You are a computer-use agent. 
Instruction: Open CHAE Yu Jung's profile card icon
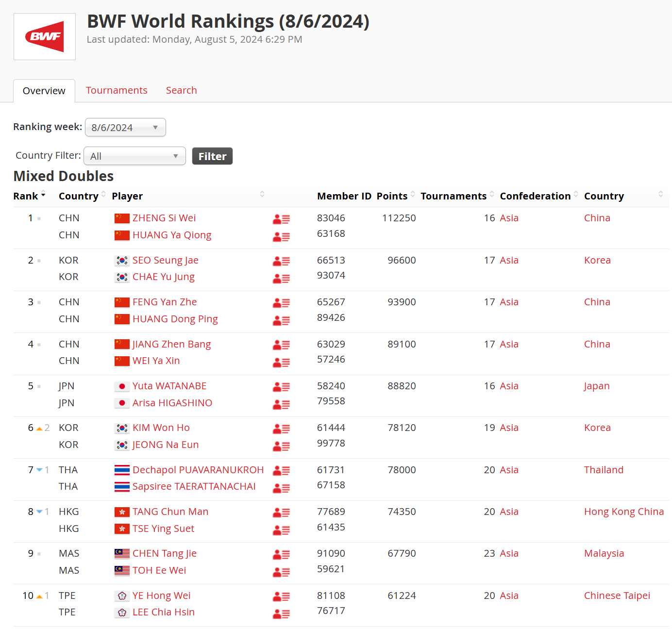click(x=281, y=279)
